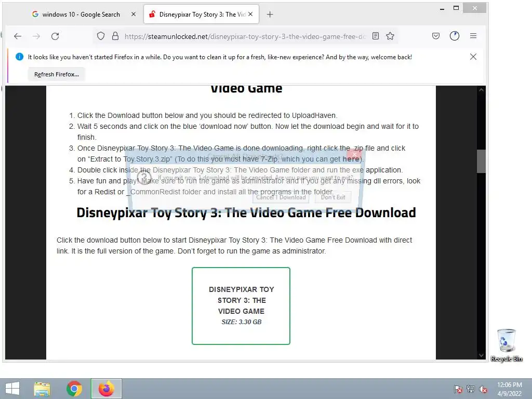Bookmark this page with the star icon

[x=390, y=36]
